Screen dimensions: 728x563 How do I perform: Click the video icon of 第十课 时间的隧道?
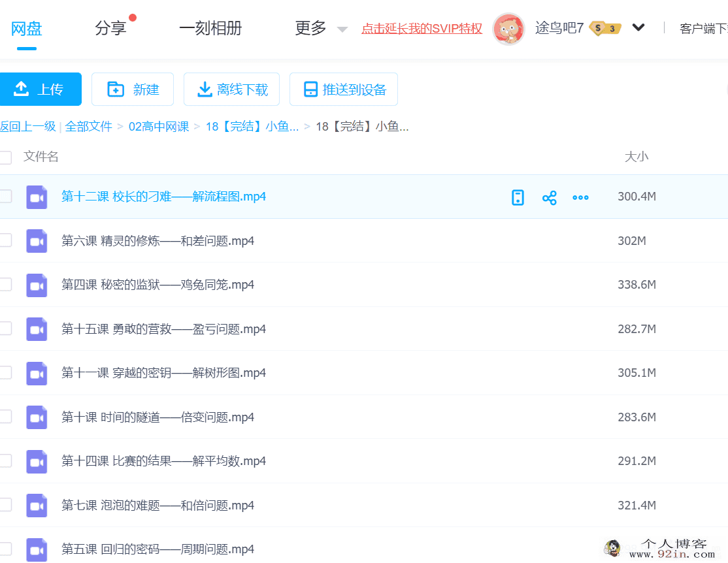(x=37, y=417)
